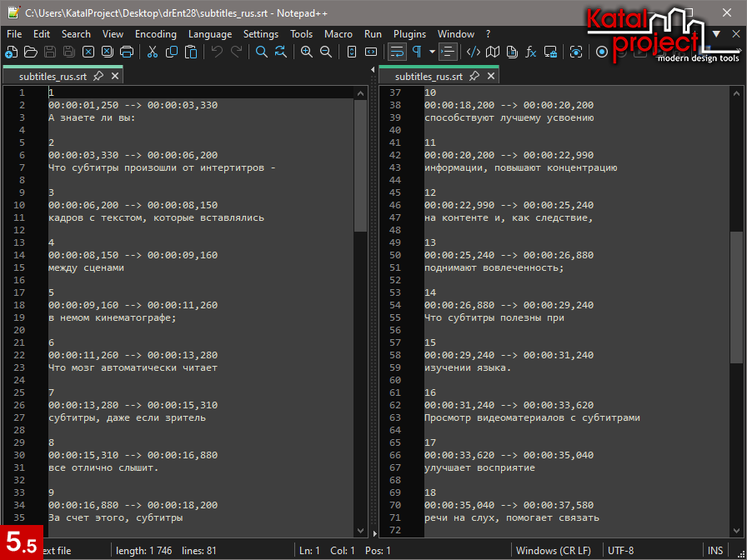
Task: Open Find with the magnifier icon
Action: coord(262,52)
